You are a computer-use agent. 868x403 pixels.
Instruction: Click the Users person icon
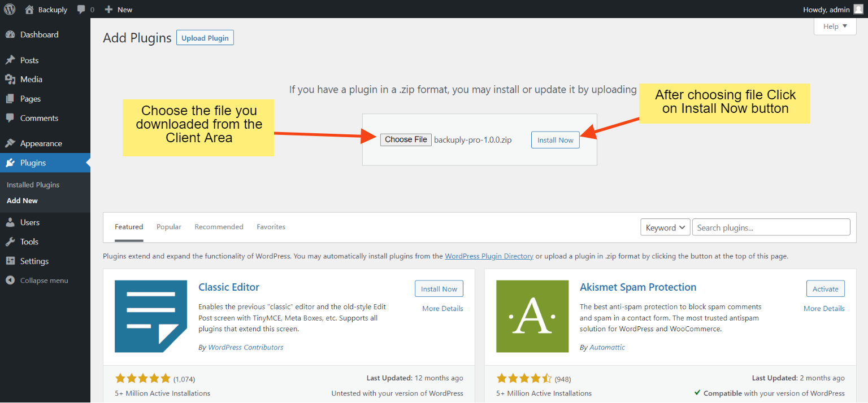(x=10, y=222)
